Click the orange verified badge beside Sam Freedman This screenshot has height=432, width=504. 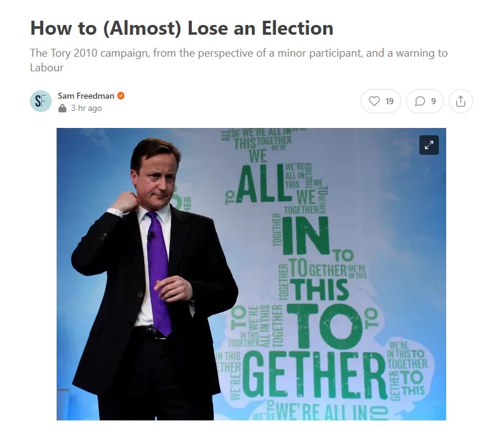click(x=121, y=96)
